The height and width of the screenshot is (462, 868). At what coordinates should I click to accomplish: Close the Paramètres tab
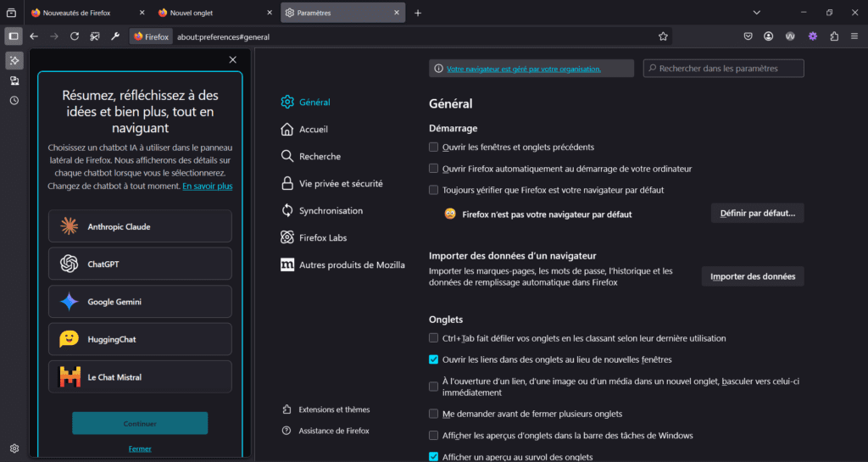397,13
